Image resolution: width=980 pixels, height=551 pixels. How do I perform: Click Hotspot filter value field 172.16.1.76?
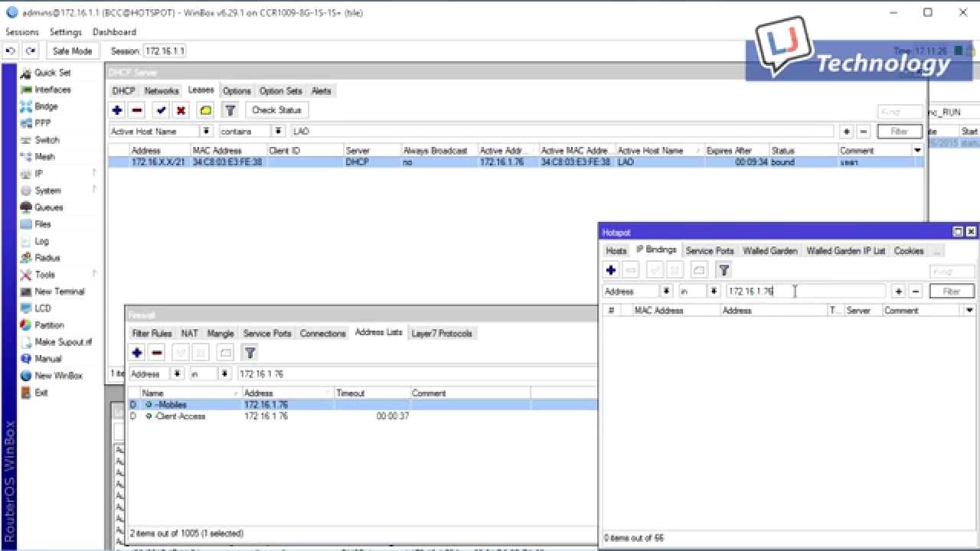tap(805, 292)
